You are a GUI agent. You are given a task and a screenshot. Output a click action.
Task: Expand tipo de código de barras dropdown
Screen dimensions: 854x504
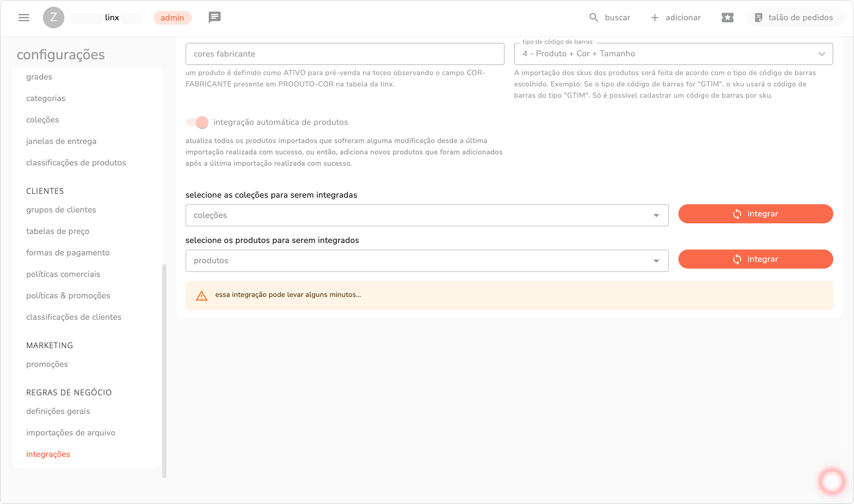673,54
